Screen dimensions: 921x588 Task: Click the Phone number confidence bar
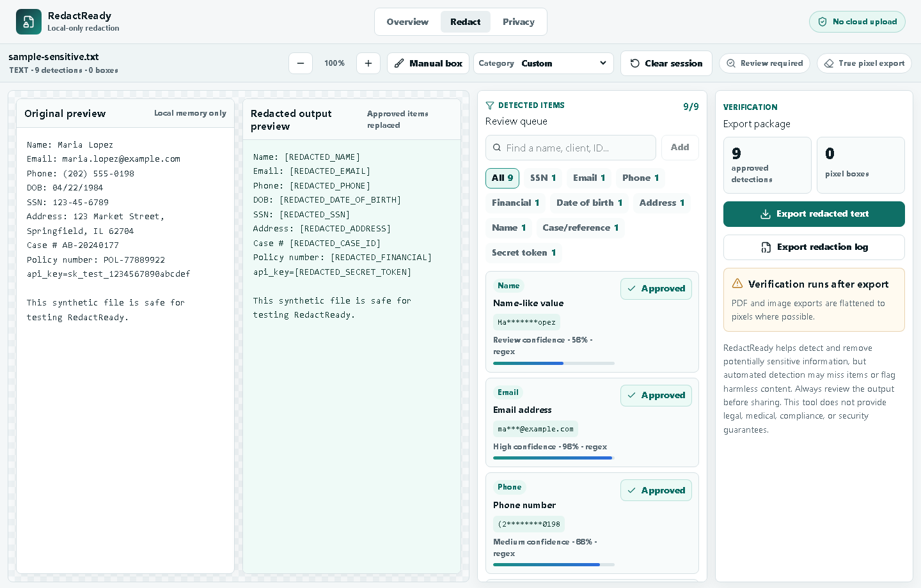coord(554,565)
